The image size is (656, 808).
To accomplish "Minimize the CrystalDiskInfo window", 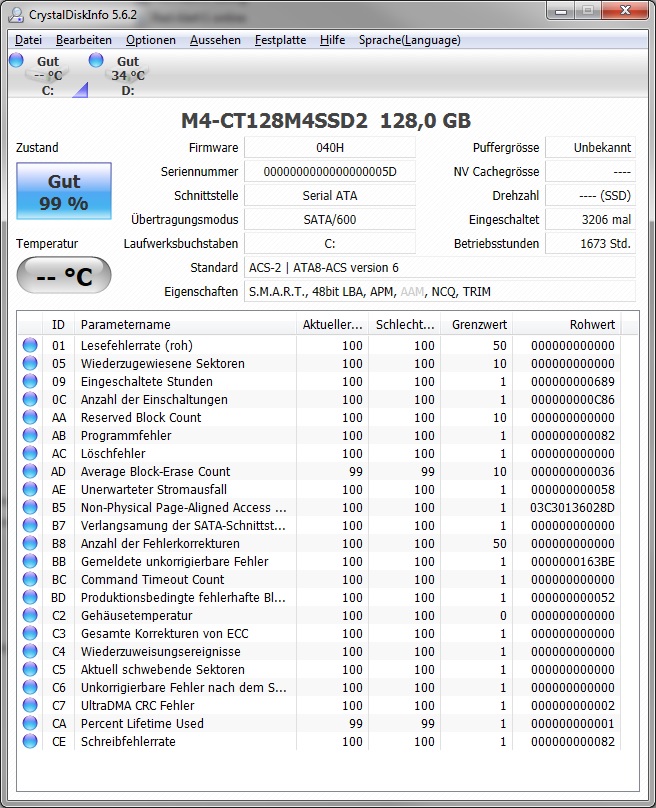I will (x=561, y=11).
